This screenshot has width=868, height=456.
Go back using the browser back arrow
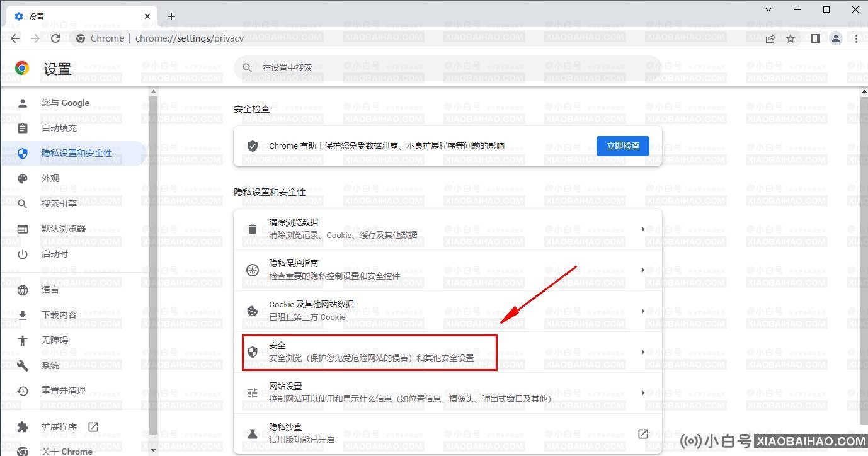tap(15, 38)
